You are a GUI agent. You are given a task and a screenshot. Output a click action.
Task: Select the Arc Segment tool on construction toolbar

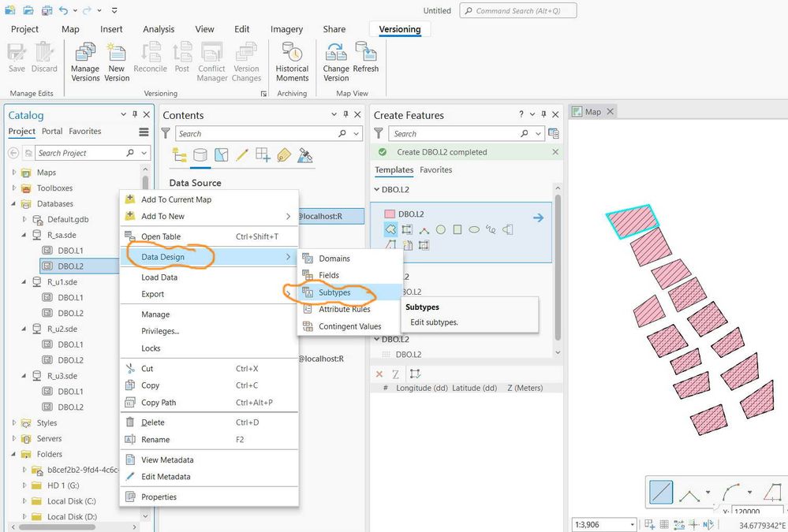coord(732,493)
